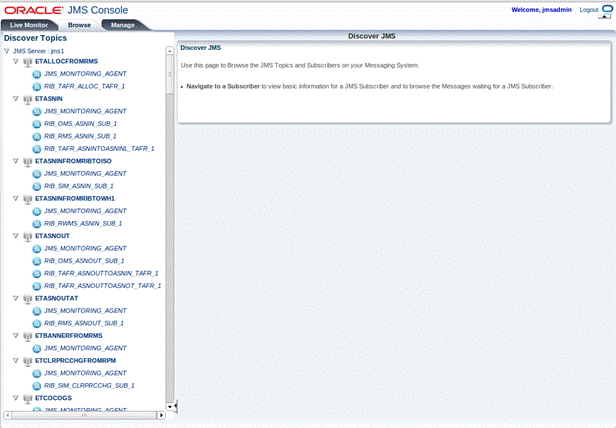Click the ETCLRPRCCHGFROMRPM topic icon
The width and height of the screenshot is (616, 428).
28,361
